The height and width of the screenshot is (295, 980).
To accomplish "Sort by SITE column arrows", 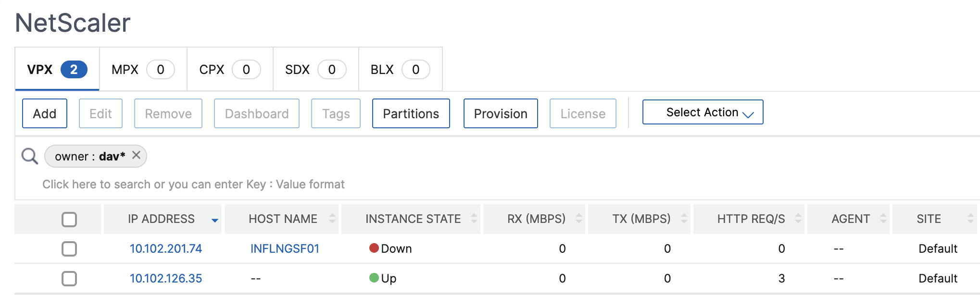I will click(x=970, y=219).
